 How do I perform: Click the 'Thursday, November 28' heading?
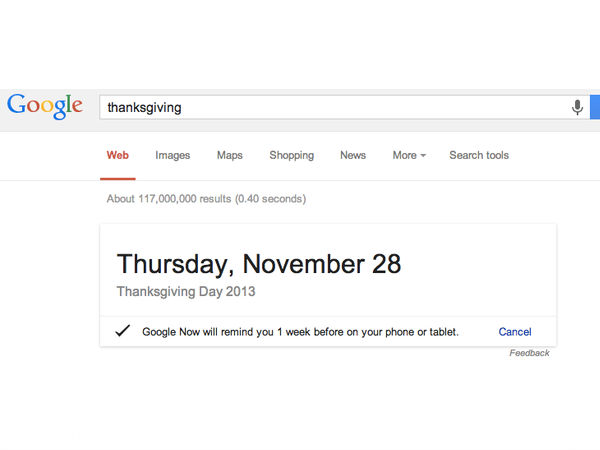259,264
